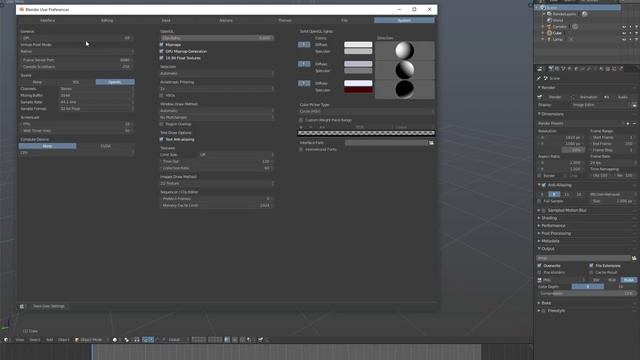640x360 pixels.
Task: Toggle render camera icon for the Lamp row
Action: point(637,40)
